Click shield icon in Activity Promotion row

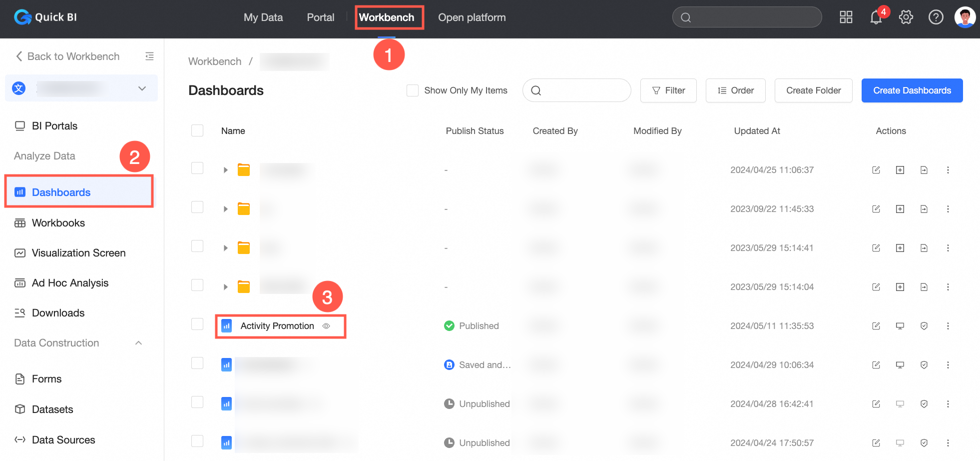(924, 326)
